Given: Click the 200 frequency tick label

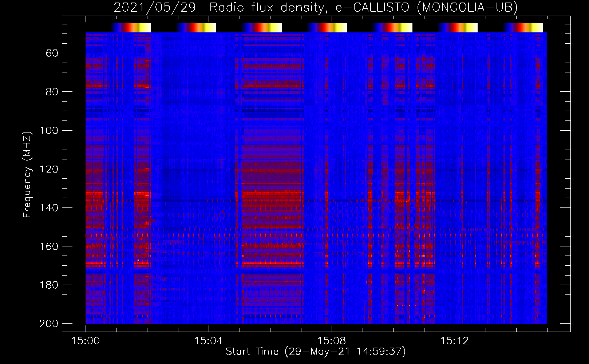Looking at the screenshot, I should pos(49,324).
